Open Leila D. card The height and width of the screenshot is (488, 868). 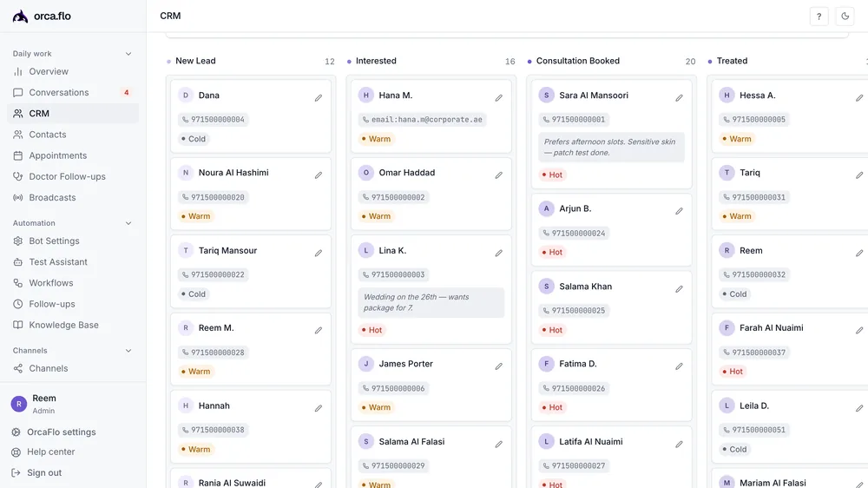click(789, 426)
